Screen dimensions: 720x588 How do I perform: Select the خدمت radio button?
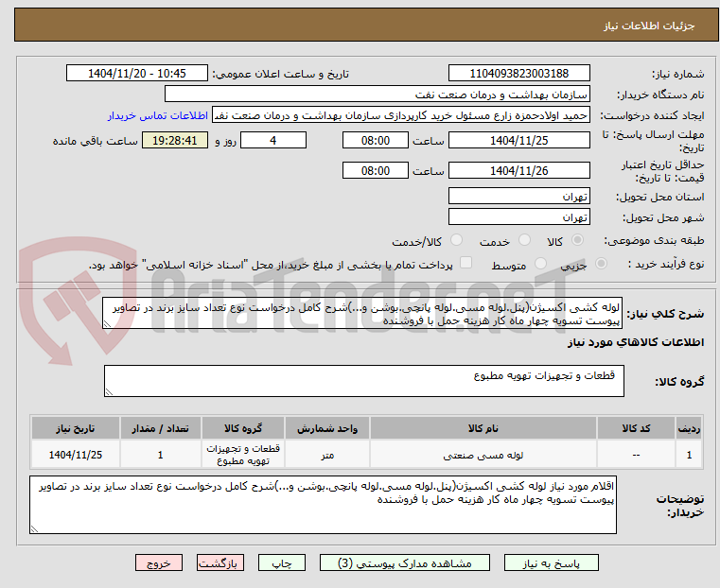[x=524, y=240]
